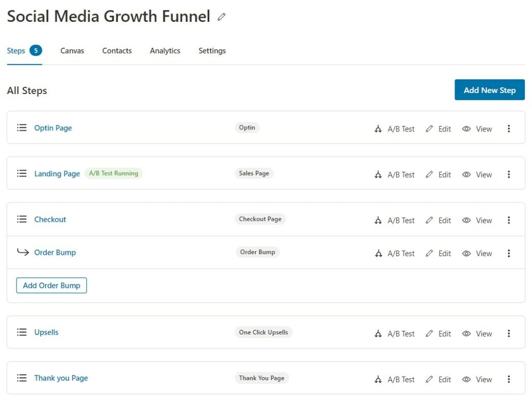
Task: Click the Sales Page type tag
Action: 254,173
